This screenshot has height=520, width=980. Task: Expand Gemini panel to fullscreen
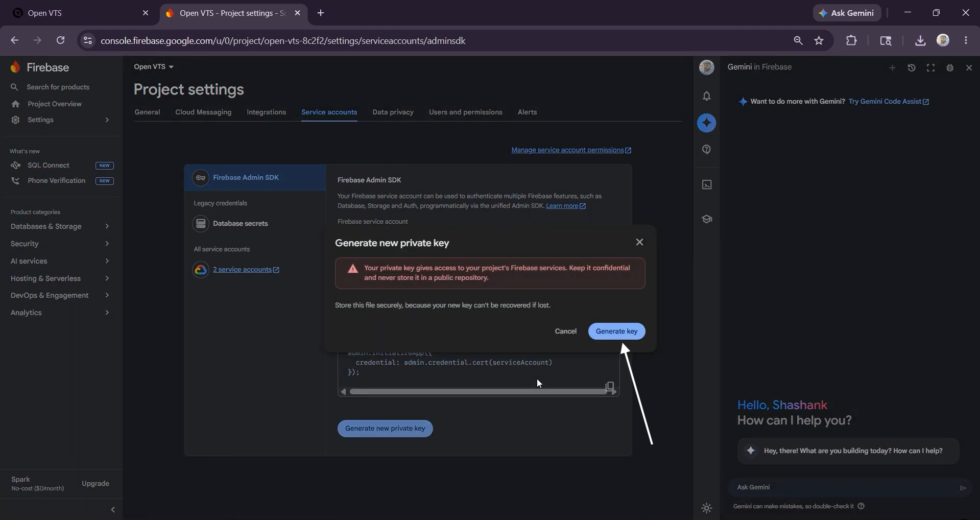tap(930, 68)
